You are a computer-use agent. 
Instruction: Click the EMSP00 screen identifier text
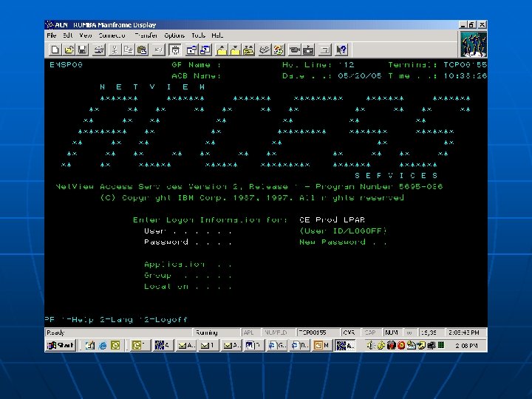[66, 64]
